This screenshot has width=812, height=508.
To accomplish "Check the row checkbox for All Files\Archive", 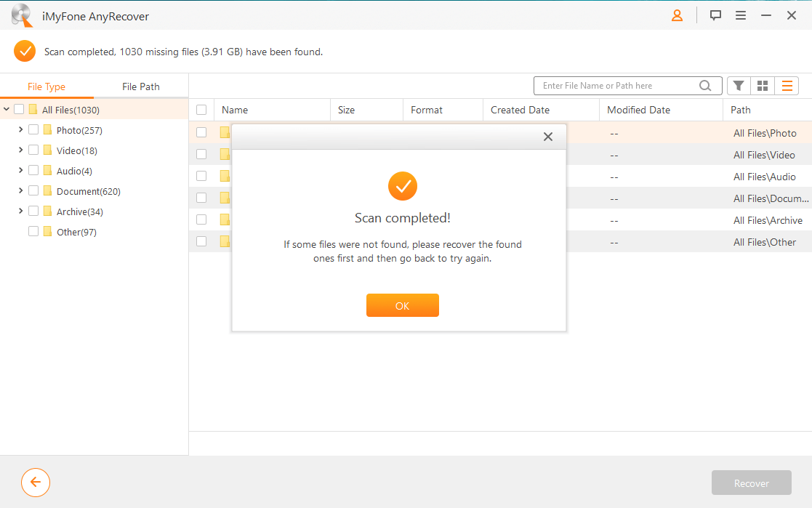I will (x=201, y=219).
